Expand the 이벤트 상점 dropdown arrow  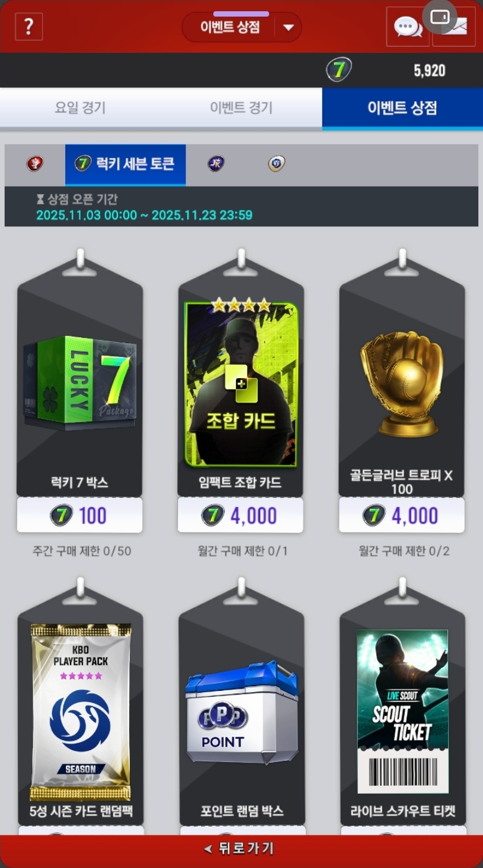tap(289, 27)
